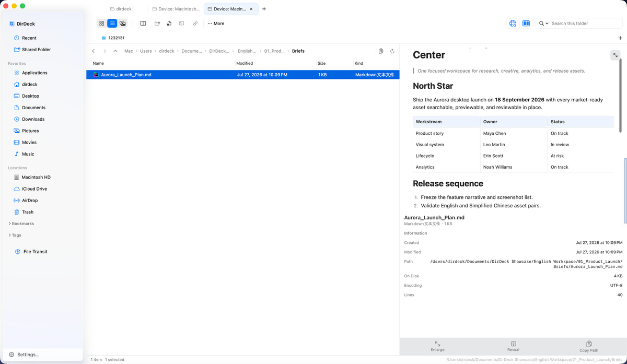
Task: Click Briefs breadcrumb segment
Action: (298, 51)
